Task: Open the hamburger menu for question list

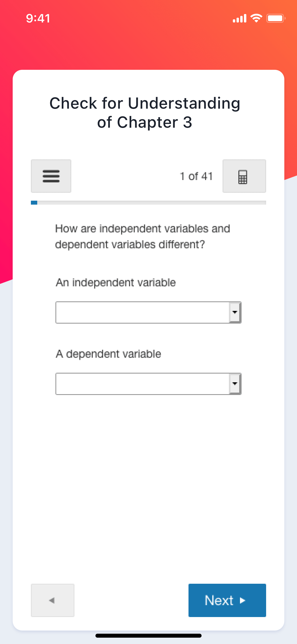Action: click(x=51, y=176)
